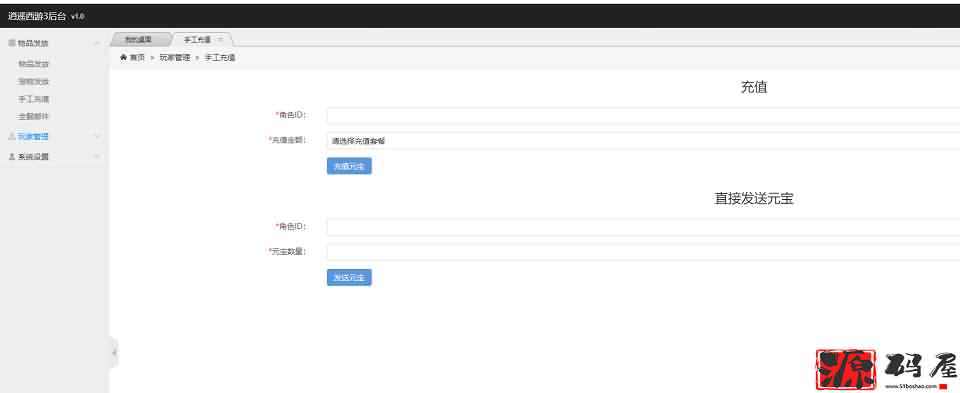Screen dimensions: 960x393
Task: Expand the 玩家管理 sidebar group arrow
Action: [97, 137]
